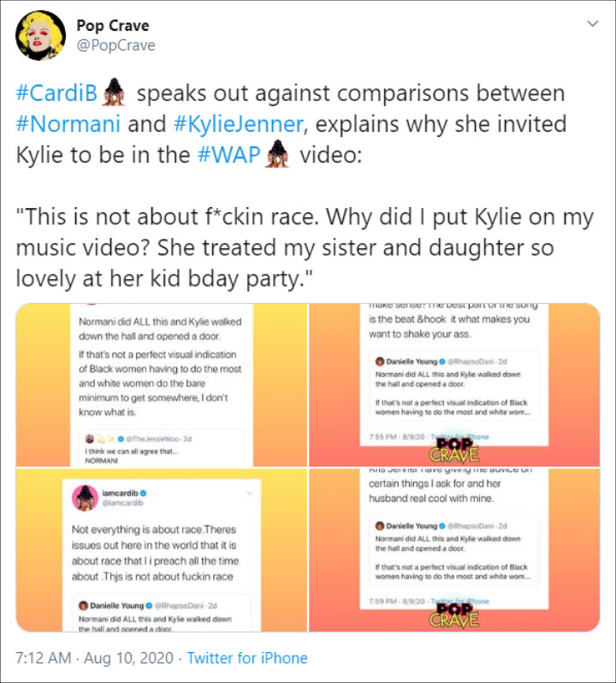
Task: Open the bottom-left iamcardib tweet screenshot
Action: coord(162,550)
